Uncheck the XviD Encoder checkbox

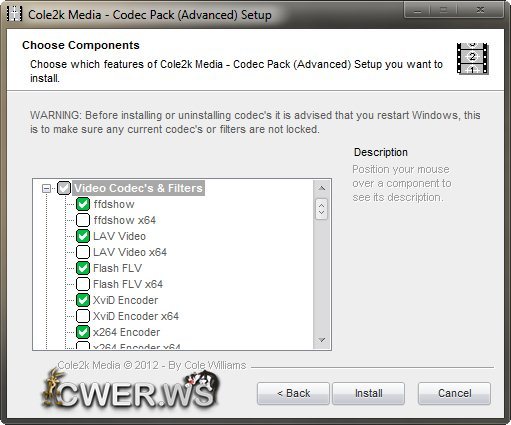point(83,300)
